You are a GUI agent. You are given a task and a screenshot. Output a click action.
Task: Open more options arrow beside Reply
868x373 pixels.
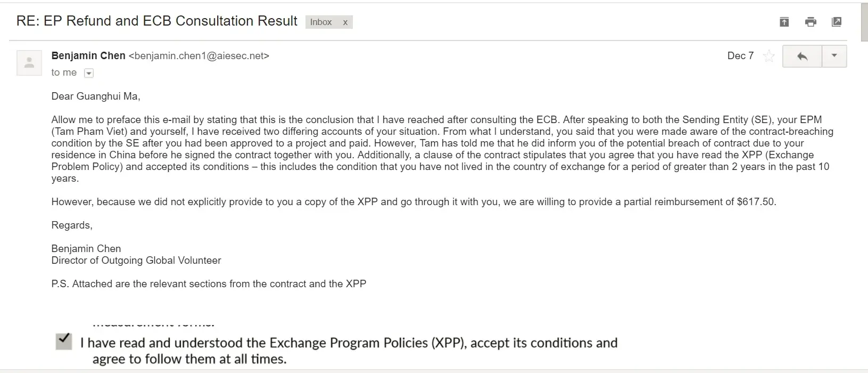[x=834, y=56]
